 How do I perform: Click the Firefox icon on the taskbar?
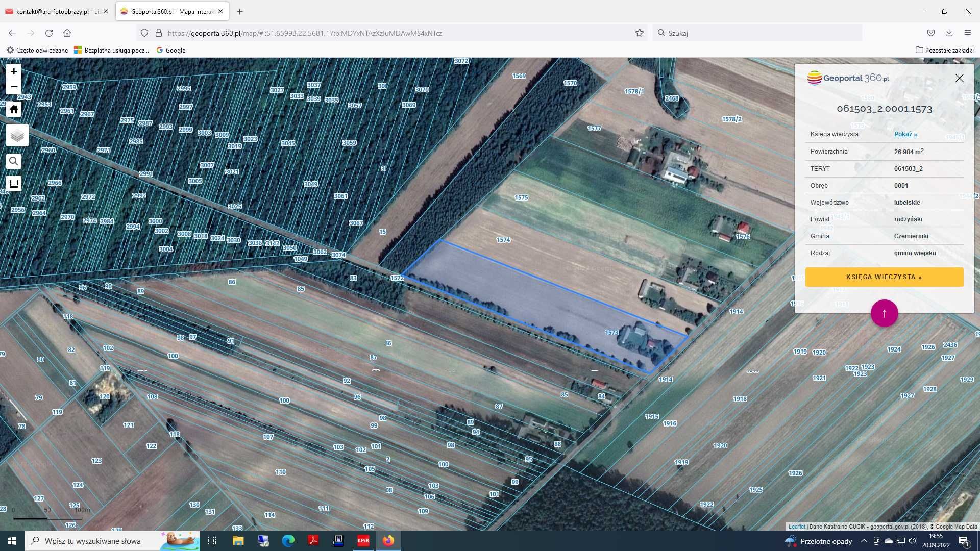pos(388,541)
